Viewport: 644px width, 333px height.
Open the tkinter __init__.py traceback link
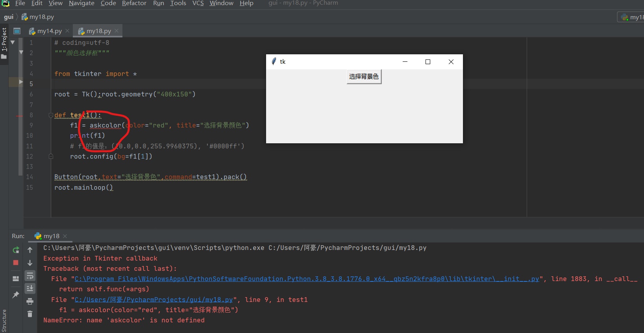click(307, 279)
